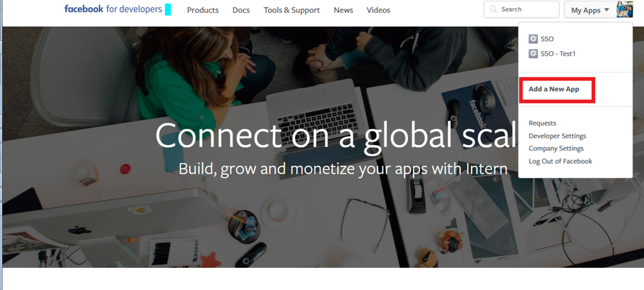The width and height of the screenshot is (644, 290).
Task: Open the profile picture avatar
Action: (625, 9)
